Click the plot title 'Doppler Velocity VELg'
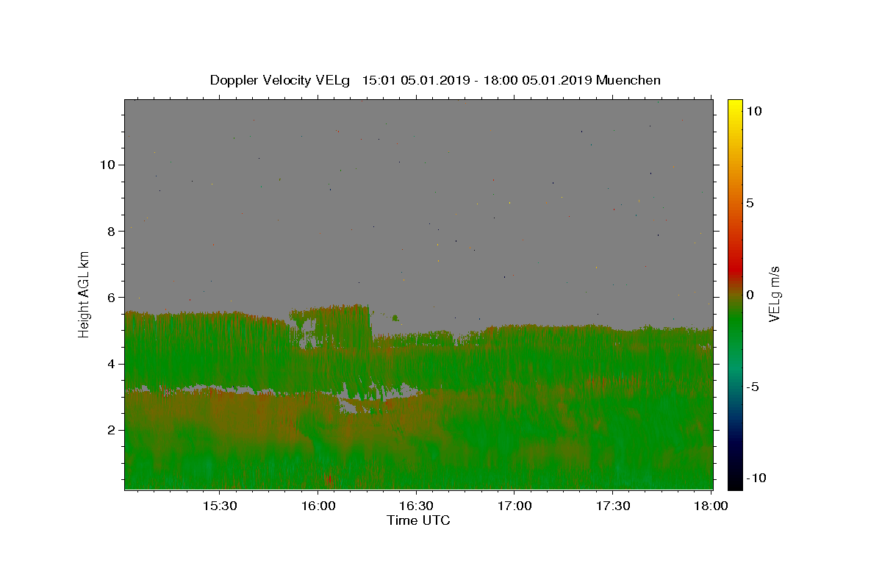 click(x=280, y=80)
